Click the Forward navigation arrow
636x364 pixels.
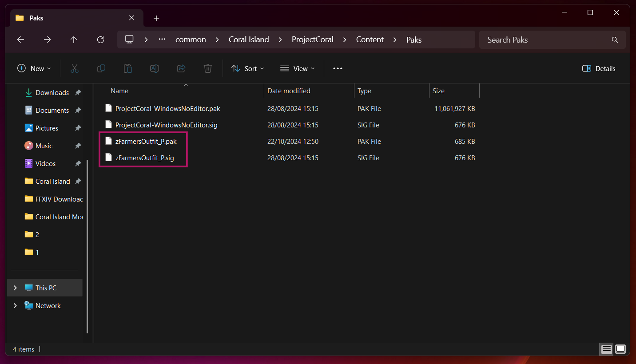pyautogui.click(x=47, y=40)
